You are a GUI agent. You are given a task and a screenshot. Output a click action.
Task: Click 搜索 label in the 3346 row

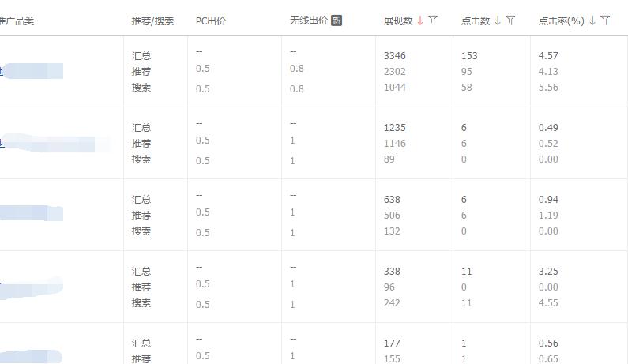[141, 88]
